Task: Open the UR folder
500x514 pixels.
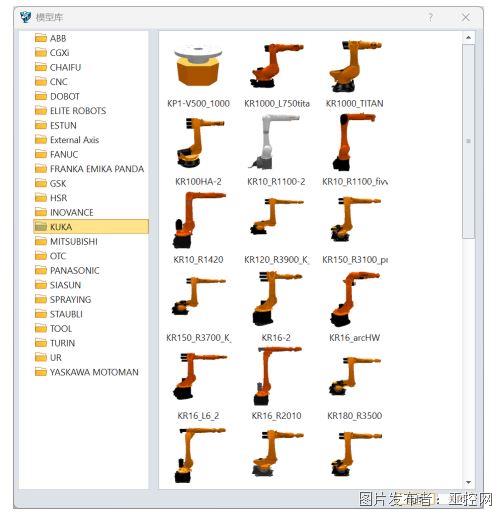Action: pos(48,357)
